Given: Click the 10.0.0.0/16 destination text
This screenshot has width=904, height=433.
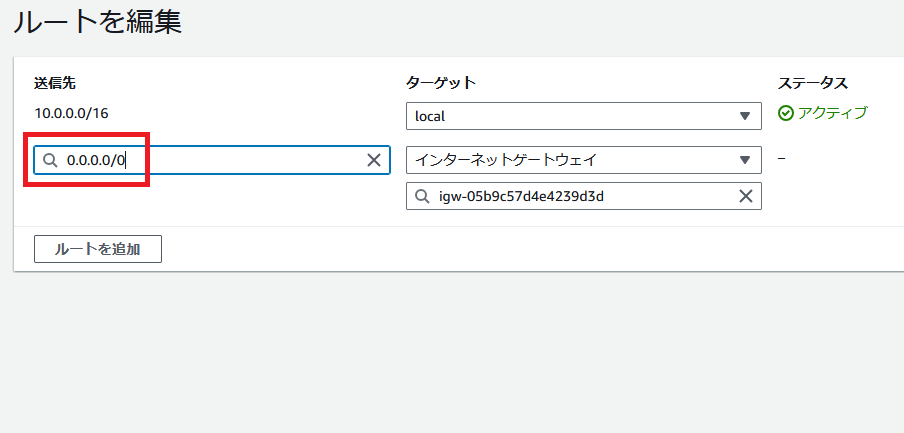Looking at the screenshot, I should pos(71,113).
